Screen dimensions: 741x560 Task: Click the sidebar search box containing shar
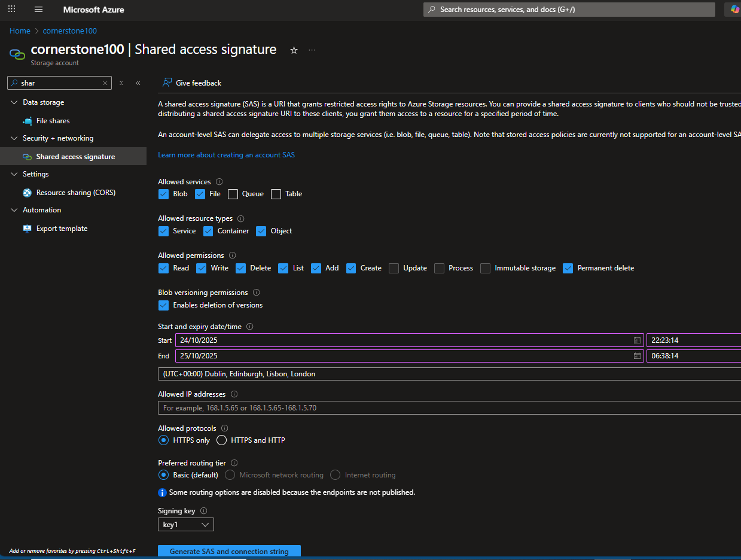[59, 83]
